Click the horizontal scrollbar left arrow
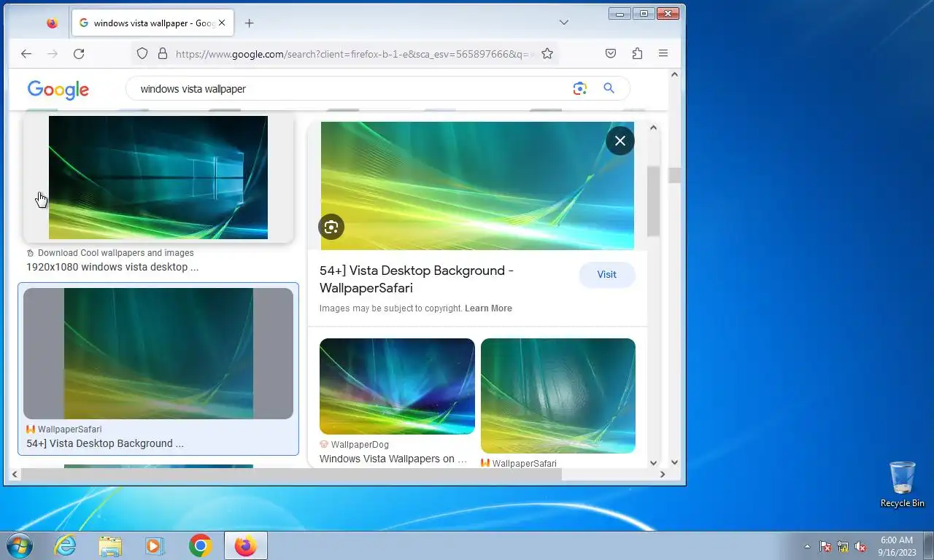934x560 pixels. click(x=15, y=474)
